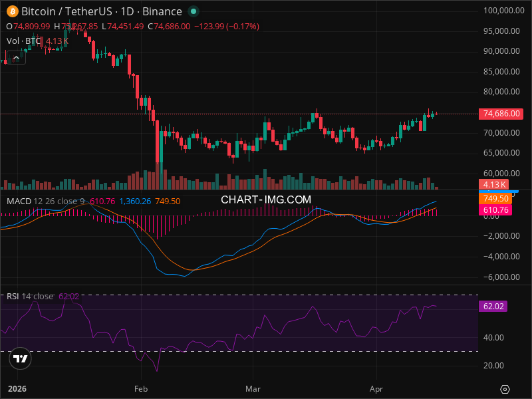Select the RSI 14 close legend

tap(30, 296)
